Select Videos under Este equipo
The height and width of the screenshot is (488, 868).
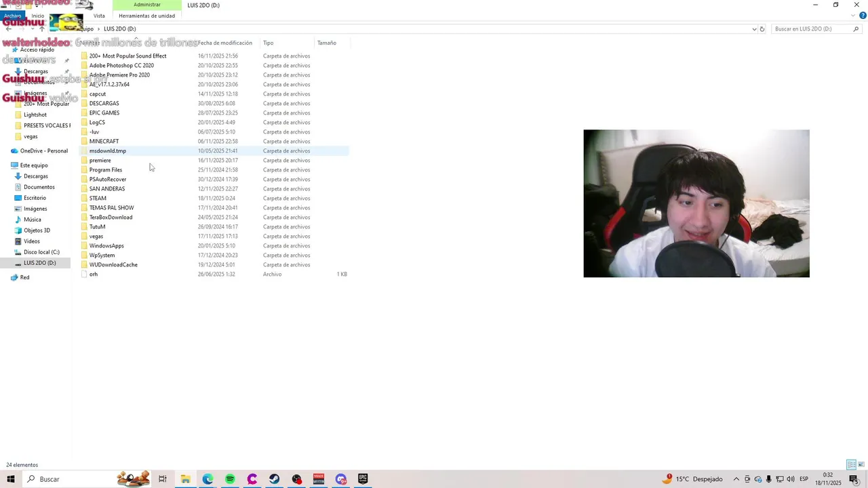(32, 241)
